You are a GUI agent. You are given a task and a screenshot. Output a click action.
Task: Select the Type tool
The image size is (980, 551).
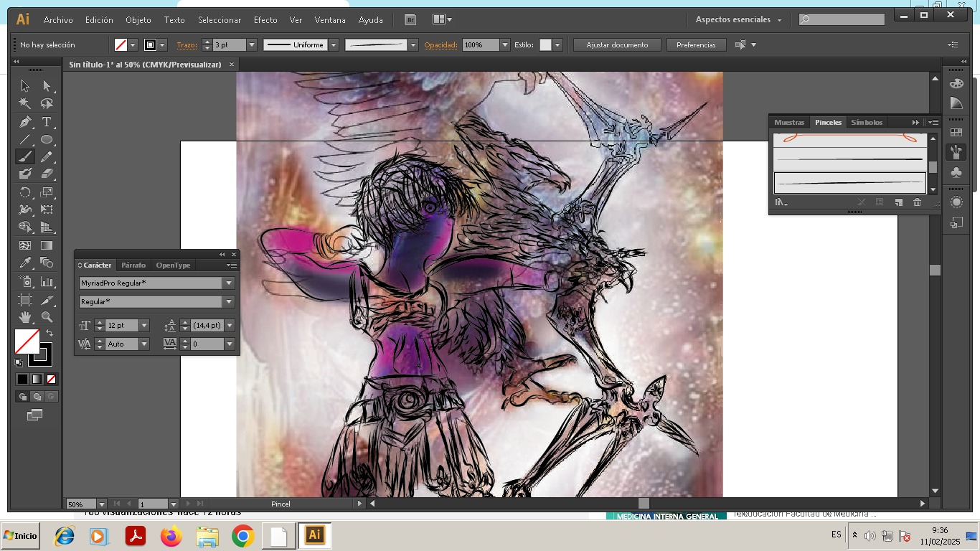click(47, 122)
